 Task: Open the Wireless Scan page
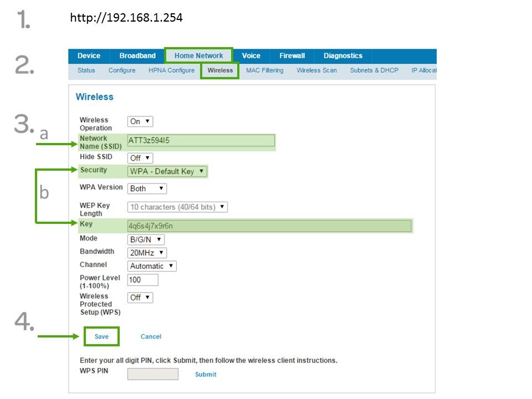click(x=316, y=70)
